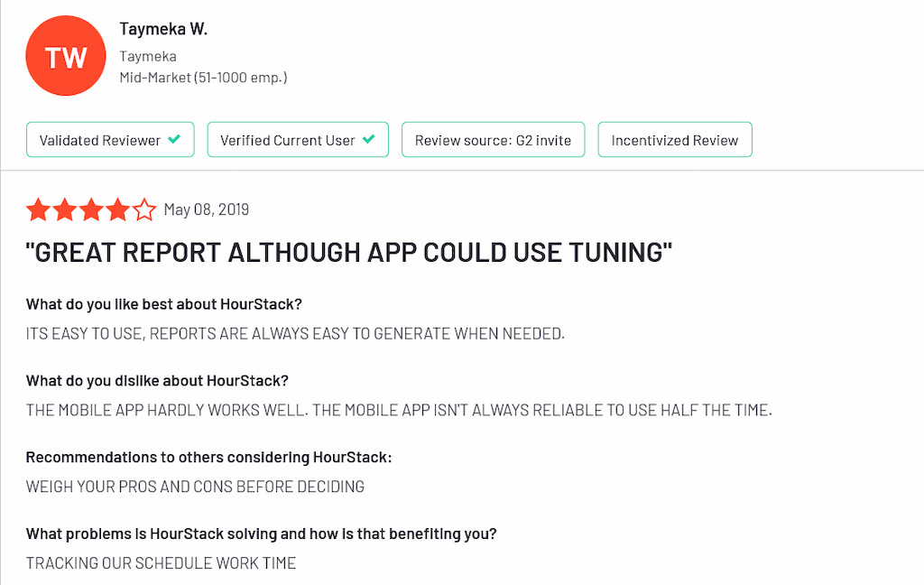924x585 pixels.
Task: Click the Review source: G2 invite badge
Action: [493, 139]
